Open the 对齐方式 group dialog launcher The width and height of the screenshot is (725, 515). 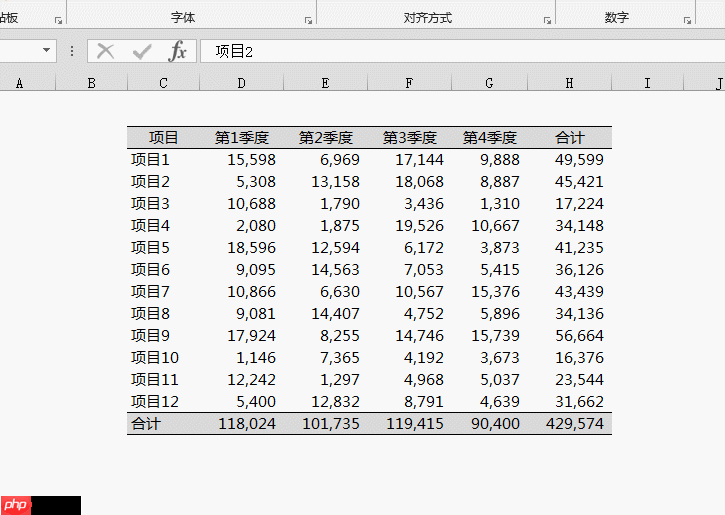tap(547, 20)
